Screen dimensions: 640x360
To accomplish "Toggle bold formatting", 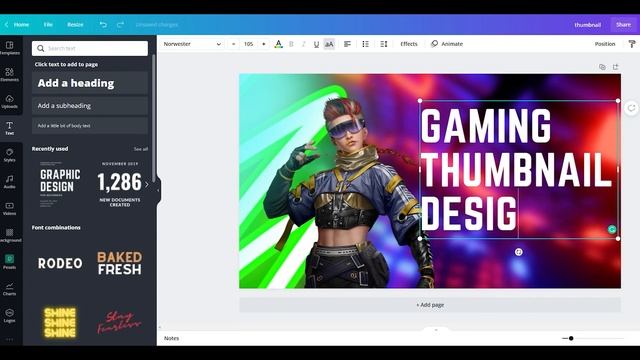I will (291, 44).
